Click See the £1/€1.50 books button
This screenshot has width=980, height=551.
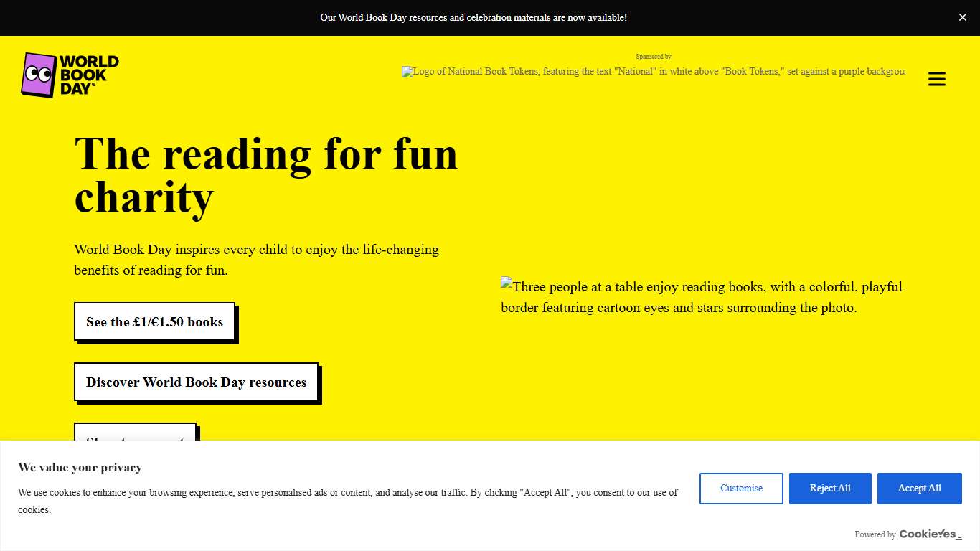coord(154,322)
